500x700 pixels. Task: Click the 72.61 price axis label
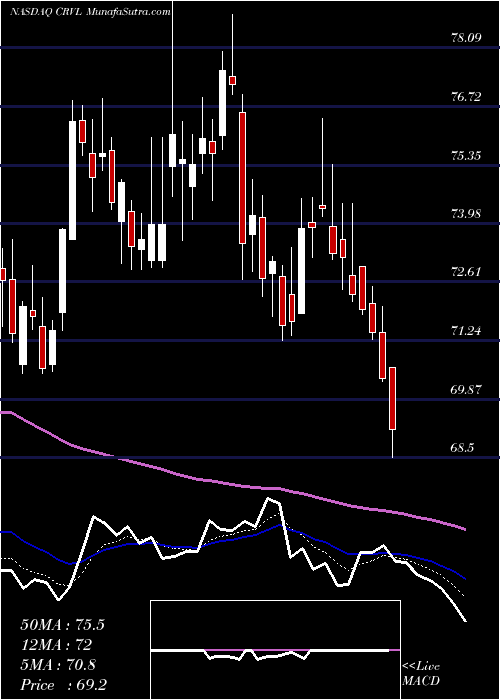pos(467,272)
